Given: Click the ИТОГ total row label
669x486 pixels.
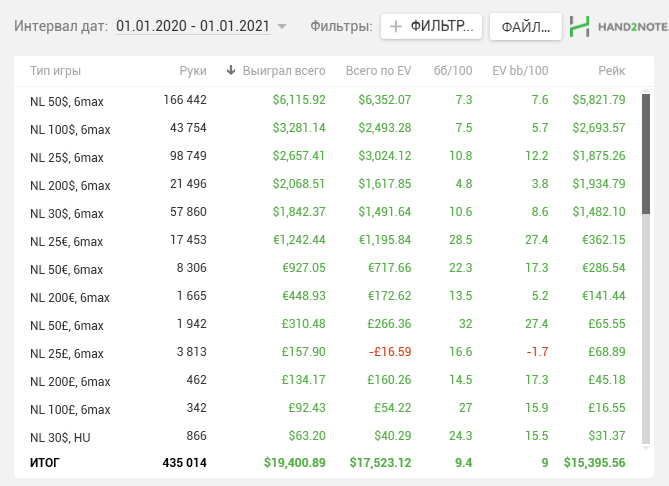Looking at the screenshot, I should click(45, 463).
